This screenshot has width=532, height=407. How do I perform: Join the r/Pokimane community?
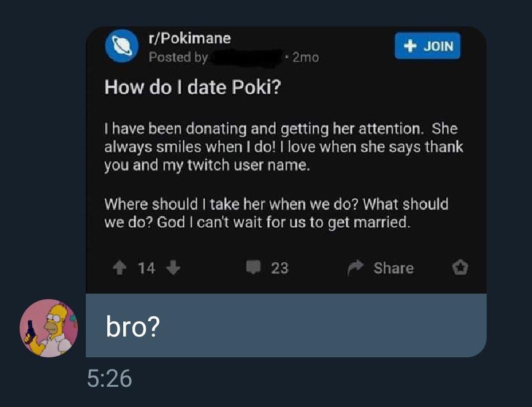click(427, 46)
